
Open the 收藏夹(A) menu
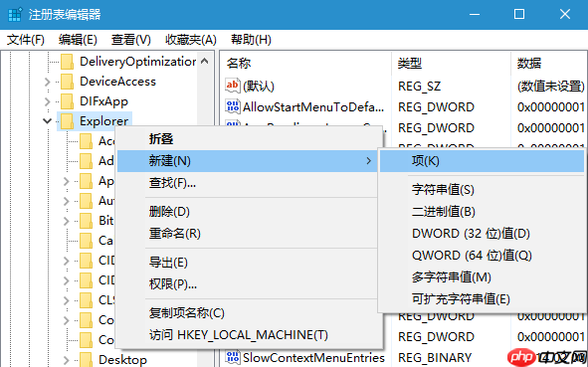click(x=191, y=40)
